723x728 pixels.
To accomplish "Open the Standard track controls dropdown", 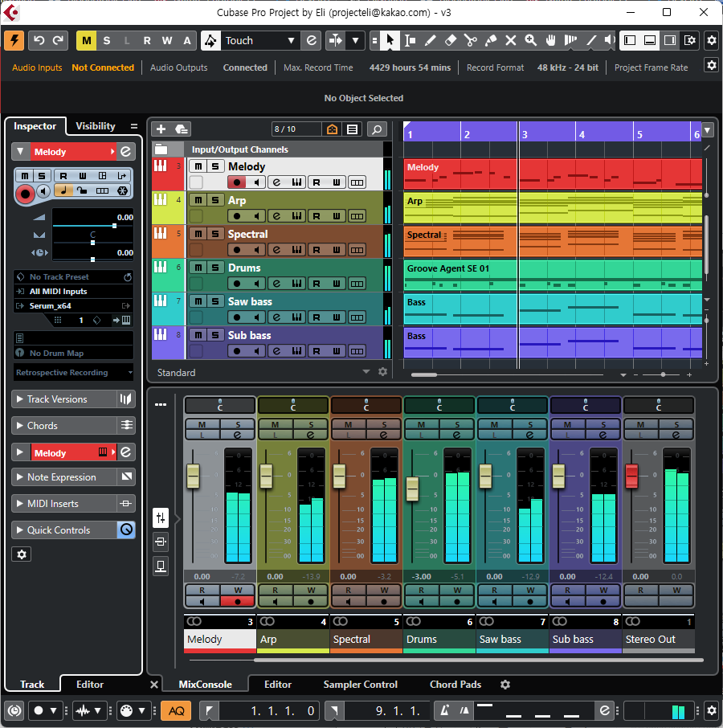I will (x=366, y=372).
